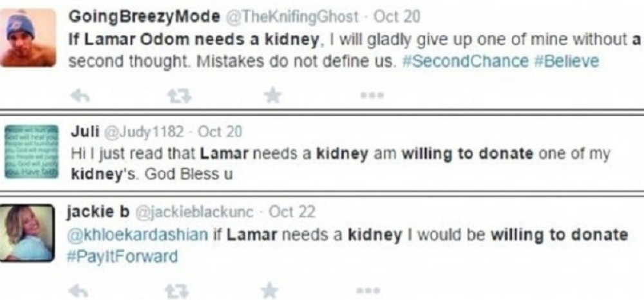Open the @jackieblackunc handle
The height and width of the screenshot is (300, 644).
(196, 211)
